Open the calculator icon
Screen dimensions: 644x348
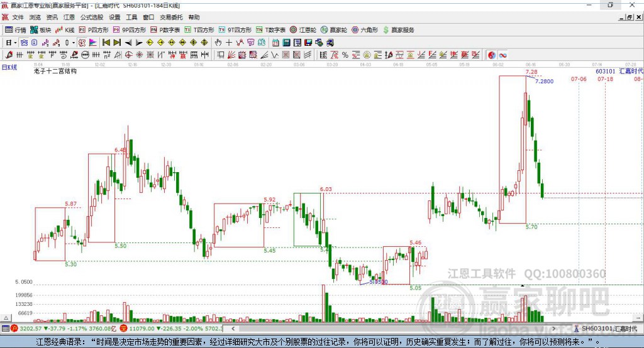coord(287,43)
